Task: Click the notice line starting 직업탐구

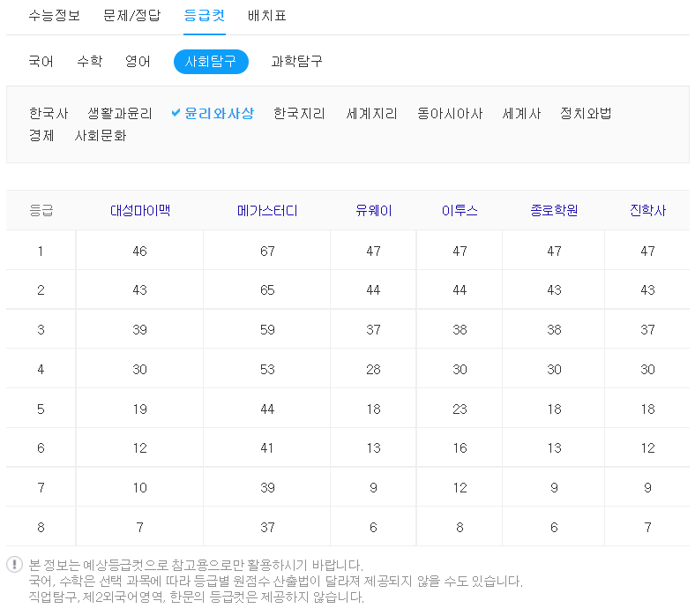Action: [196, 597]
